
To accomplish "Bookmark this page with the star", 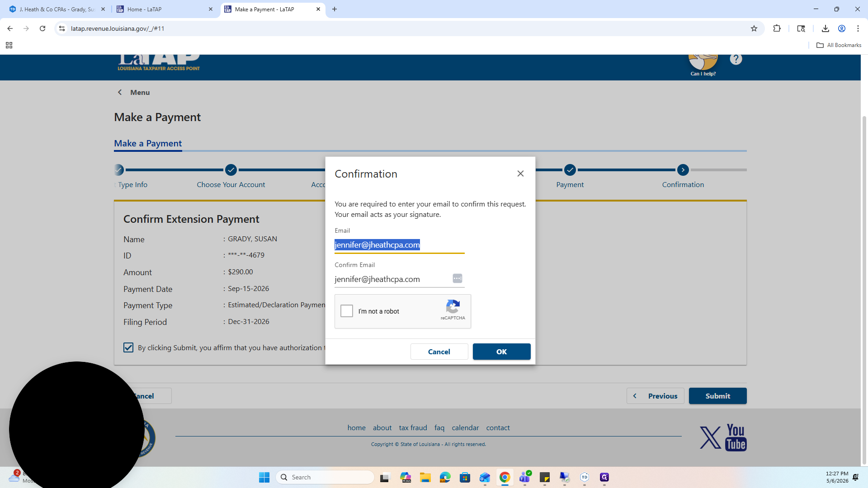I will tap(754, 28).
